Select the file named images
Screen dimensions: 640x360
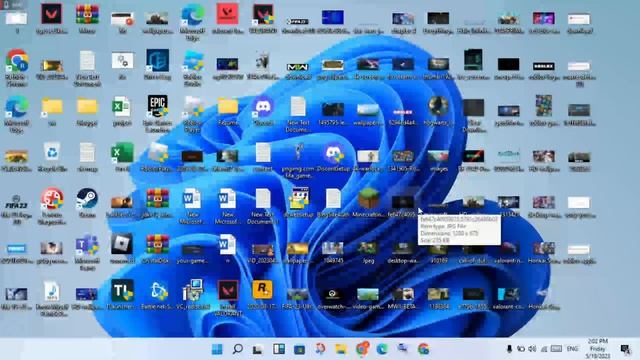click(438, 156)
